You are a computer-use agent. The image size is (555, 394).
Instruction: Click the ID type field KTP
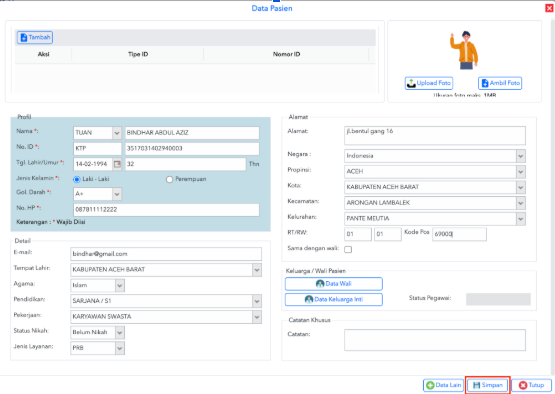click(97, 149)
